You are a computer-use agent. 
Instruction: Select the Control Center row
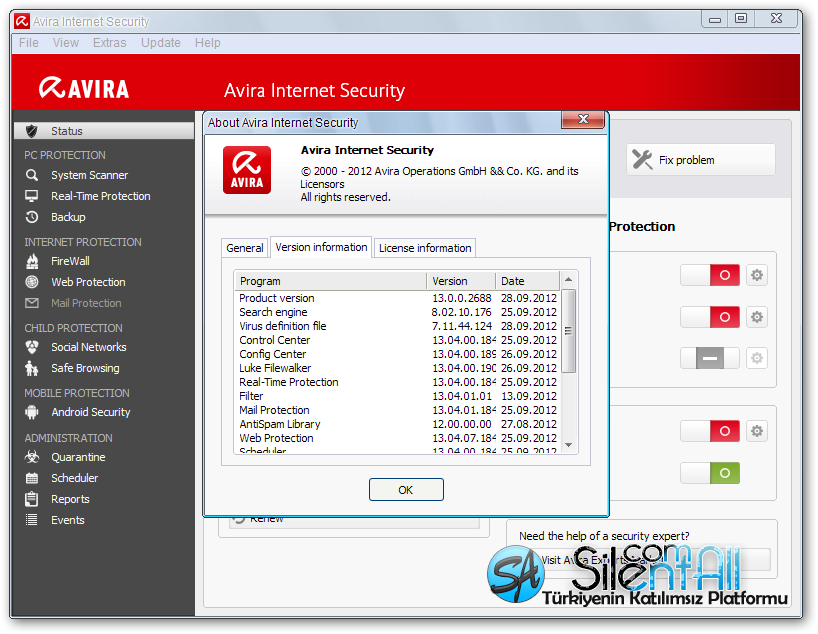(x=399, y=340)
